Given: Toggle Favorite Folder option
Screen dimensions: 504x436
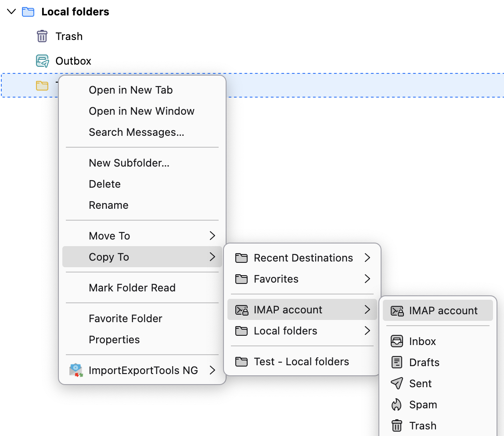Looking at the screenshot, I should pyautogui.click(x=125, y=318).
